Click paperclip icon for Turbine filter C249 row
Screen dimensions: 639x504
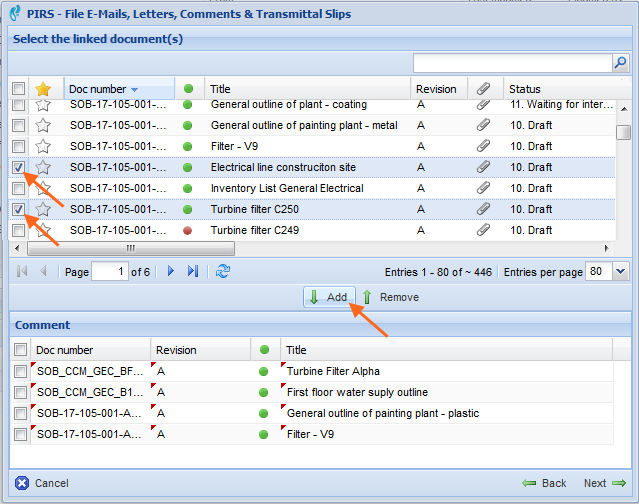(x=483, y=230)
